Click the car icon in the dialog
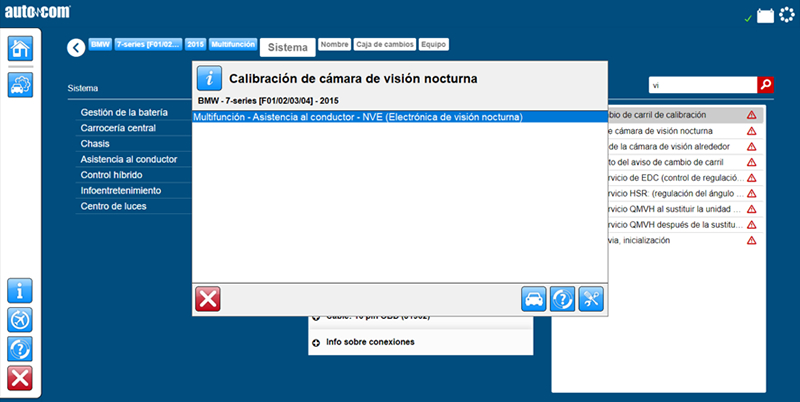This screenshot has width=800, height=402. point(534,299)
